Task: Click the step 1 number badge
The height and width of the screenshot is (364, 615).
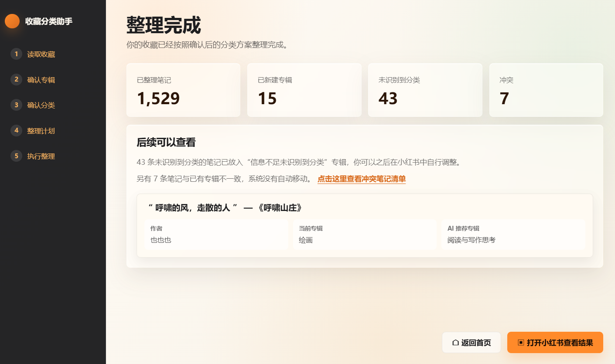Action: 16,54
